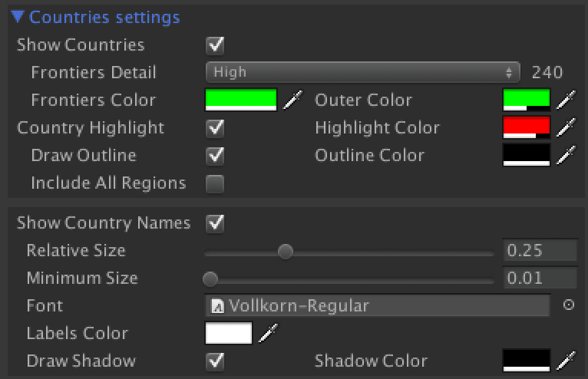Viewport: 588px width, 379px height.
Task: Use the Shadow Color eyedropper
Action: click(x=566, y=361)
